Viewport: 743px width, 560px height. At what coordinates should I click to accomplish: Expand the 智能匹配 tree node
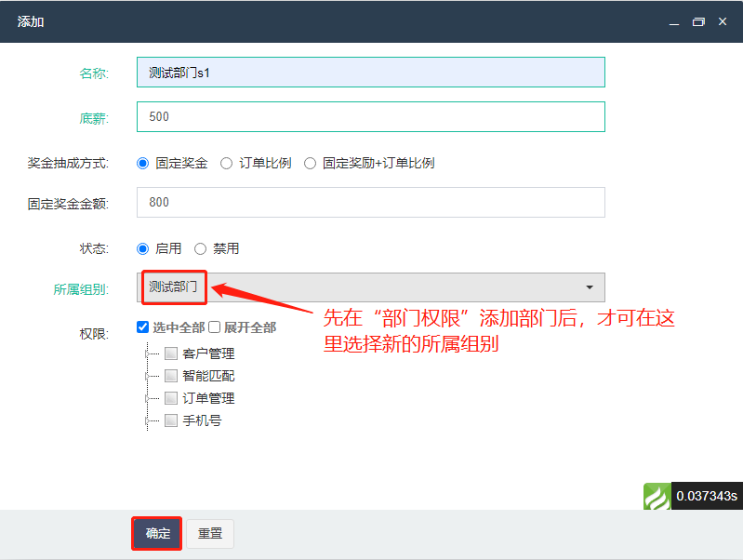click(147, 376)
